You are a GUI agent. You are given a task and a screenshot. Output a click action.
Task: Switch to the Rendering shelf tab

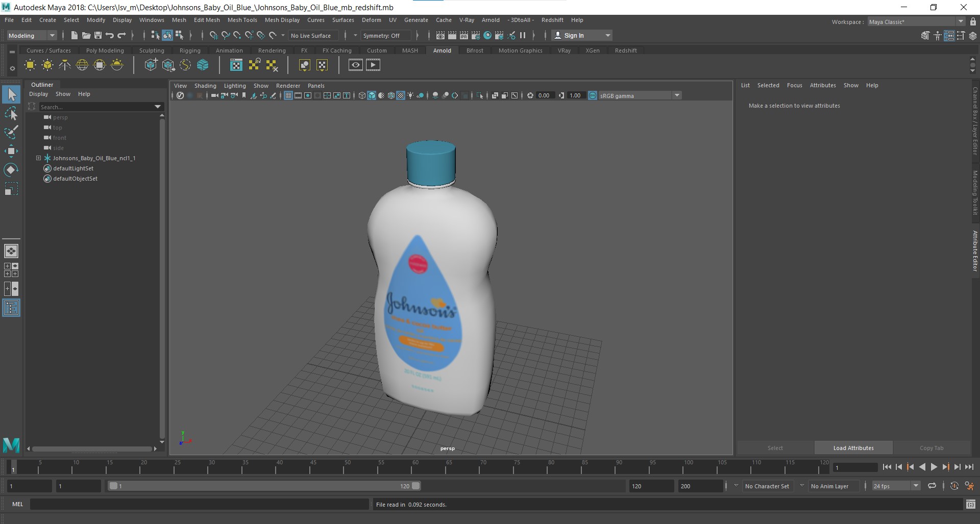tap(272, 51)
